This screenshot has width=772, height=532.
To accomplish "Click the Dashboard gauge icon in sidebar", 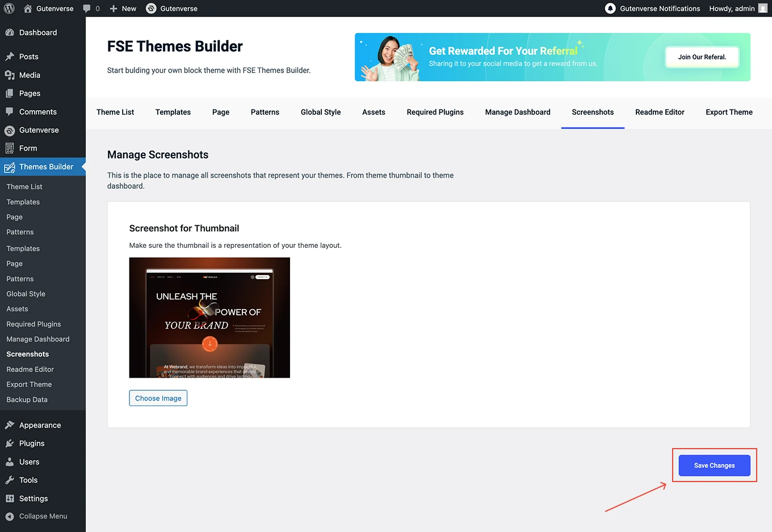I will tap(10, 33).
